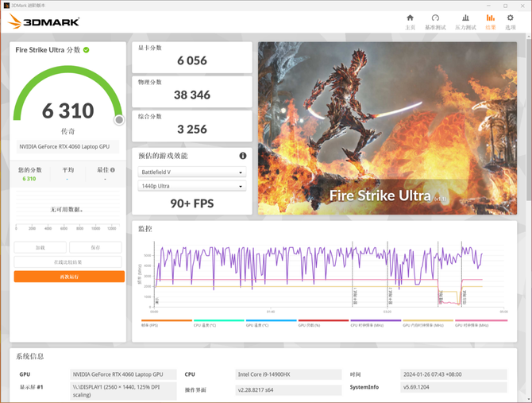Go to the 主页 home tab
The height and width of the screenshot is (403, 532).
pyautogui.click(x=411, y=22)
